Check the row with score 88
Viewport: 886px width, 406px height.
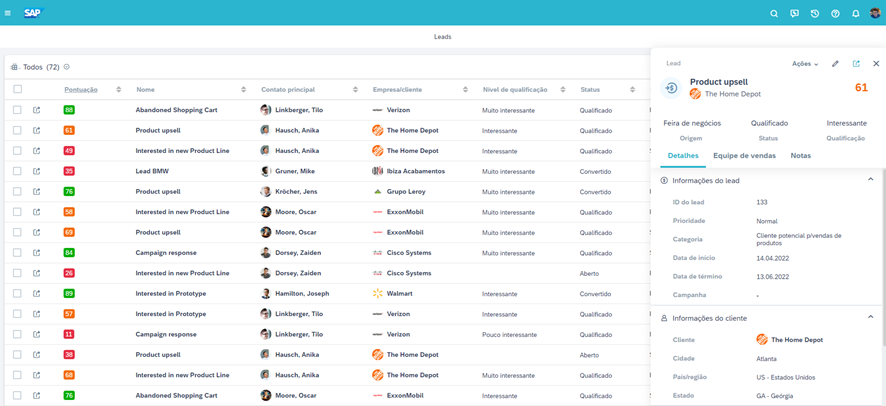[x=18, y=110]
